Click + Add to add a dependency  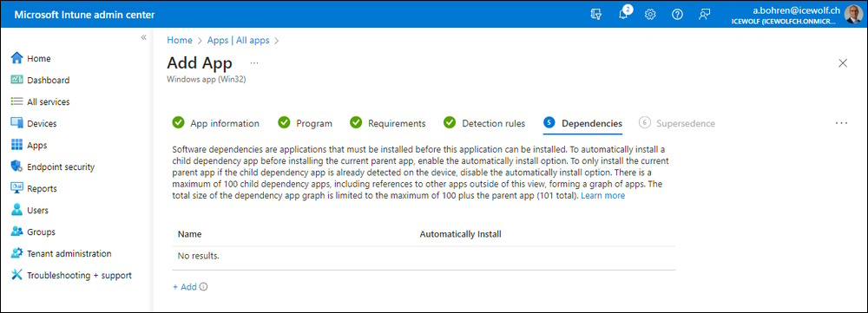click(x=184, y=287)
